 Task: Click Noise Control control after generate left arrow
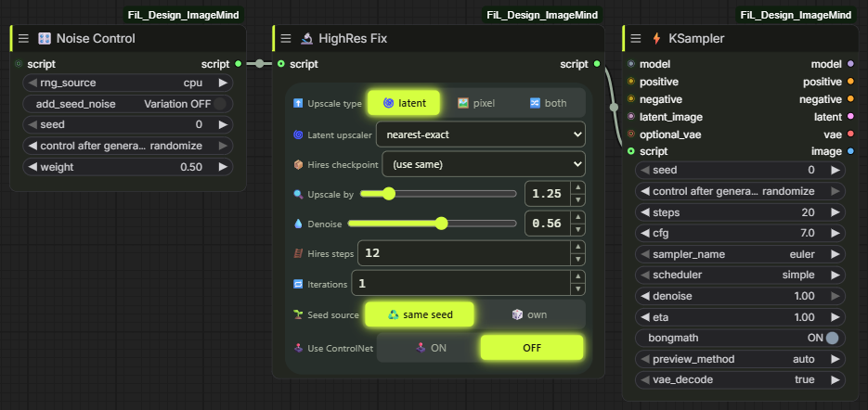(x=32, y=146)
